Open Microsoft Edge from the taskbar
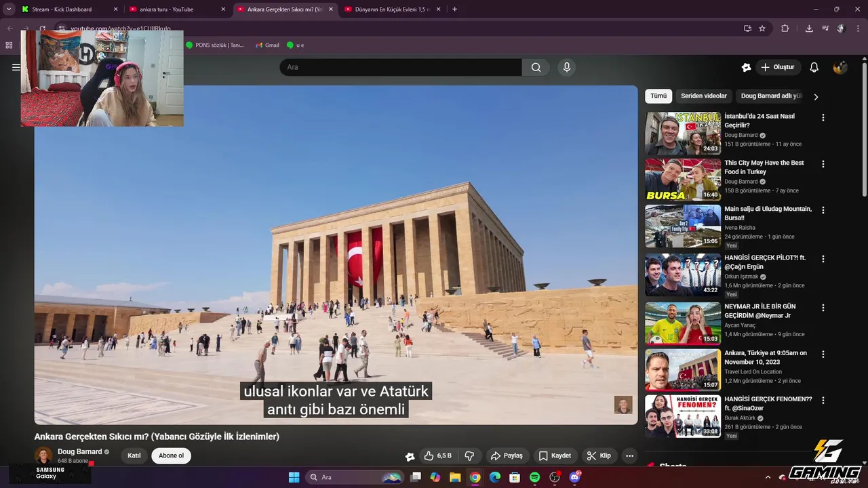 495,477
